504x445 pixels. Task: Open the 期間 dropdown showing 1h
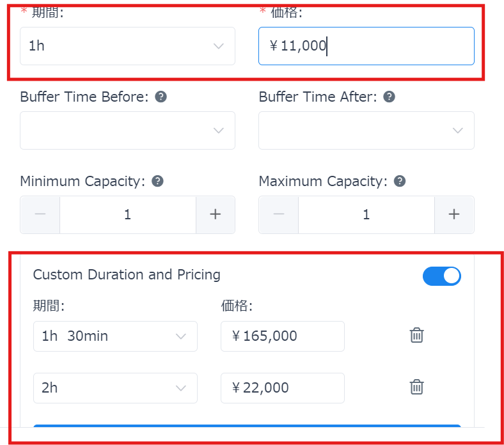(x=127, y=46)
